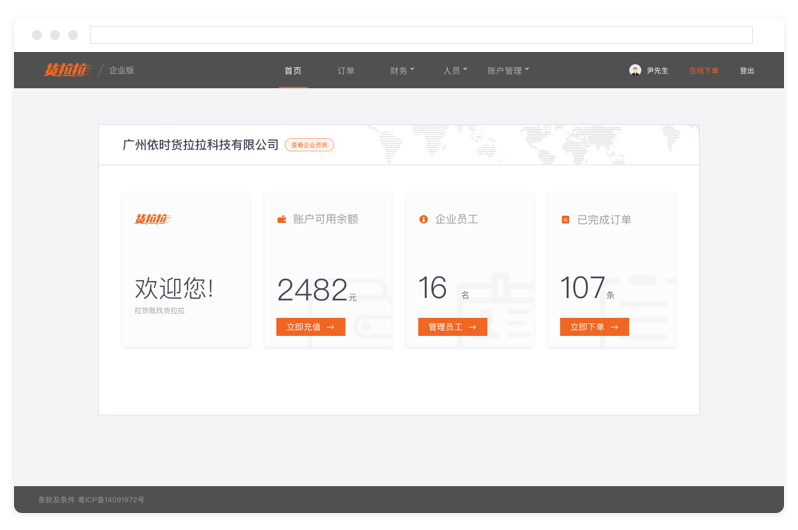Click the employee count 16
The width and height of the screenshot is (798, 530).
click(433, 288)
